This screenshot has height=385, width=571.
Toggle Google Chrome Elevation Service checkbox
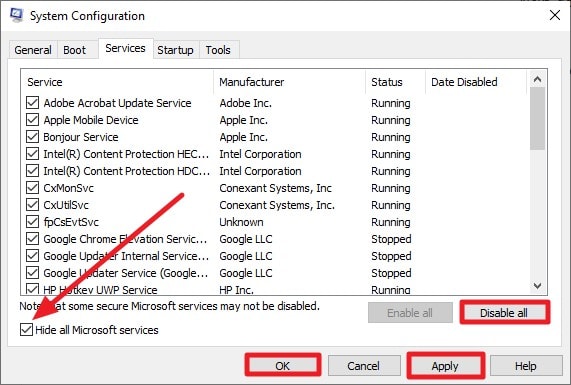[32, 239]
